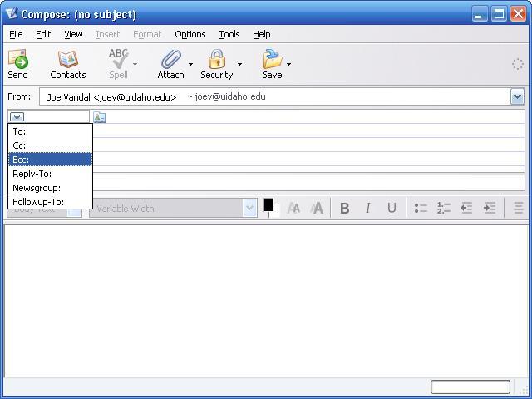
Task: Click the Security padlock icon
Action: click(217, 59)
